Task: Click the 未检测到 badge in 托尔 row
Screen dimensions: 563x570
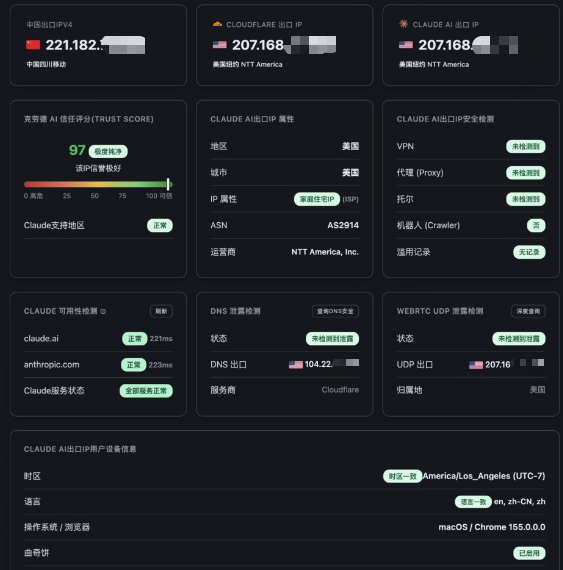Action: pyautogui.click(x=526, y=199)
